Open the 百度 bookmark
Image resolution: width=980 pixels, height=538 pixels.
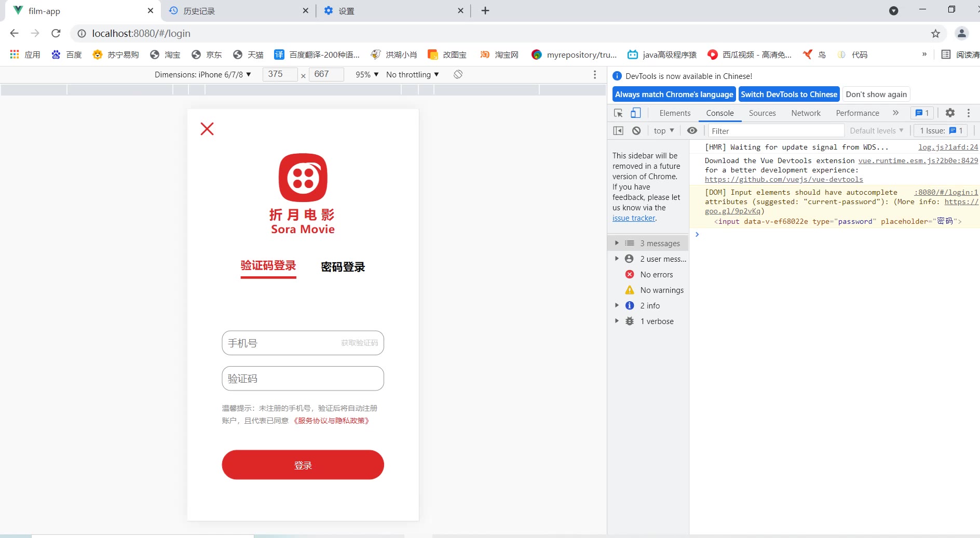tap(67, 55)
